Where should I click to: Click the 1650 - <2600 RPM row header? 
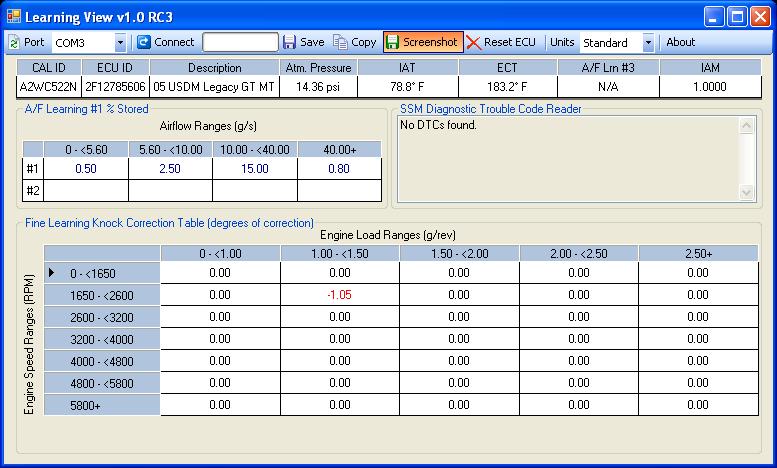102,295
